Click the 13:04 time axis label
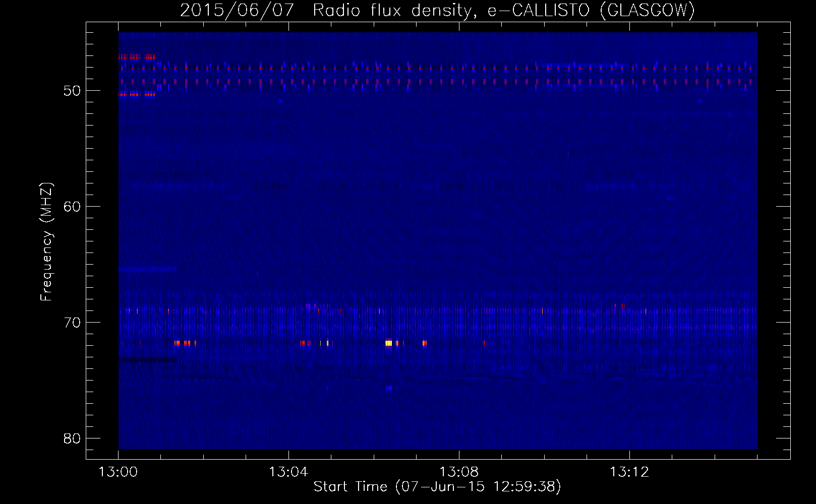This screenshot has height=504, width=816. pos(288,472)
